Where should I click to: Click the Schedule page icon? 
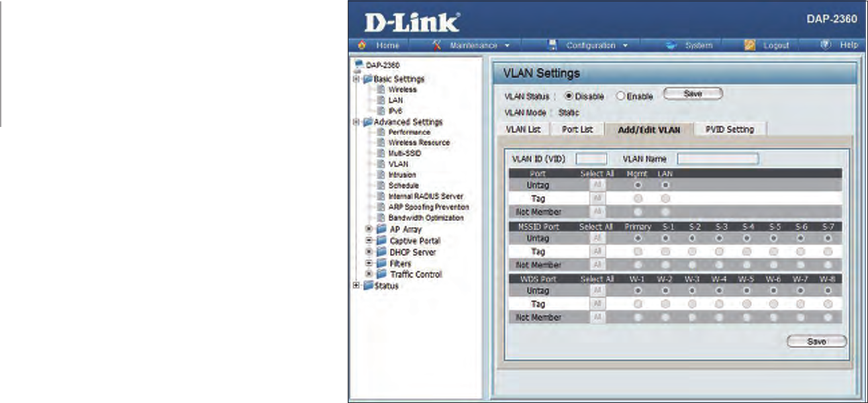coord(381,185)
